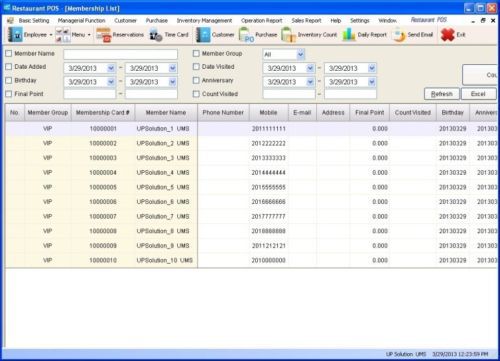Open the Settings menu
Screen dimensions: 500x361
[x=360, y=21]
